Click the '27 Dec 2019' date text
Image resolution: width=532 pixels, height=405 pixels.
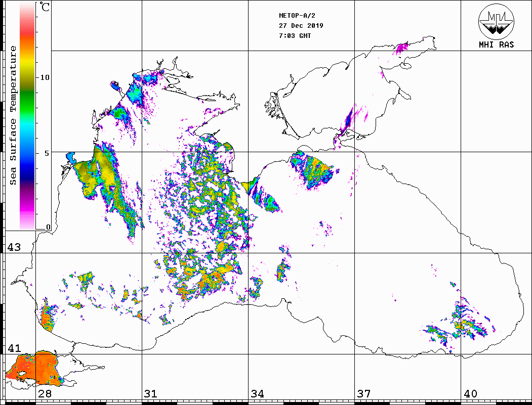click(301, 26)
